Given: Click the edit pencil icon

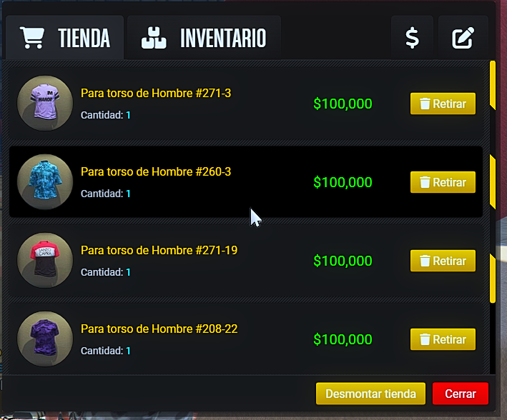Looking at the screenshot, I should [463, 38].
